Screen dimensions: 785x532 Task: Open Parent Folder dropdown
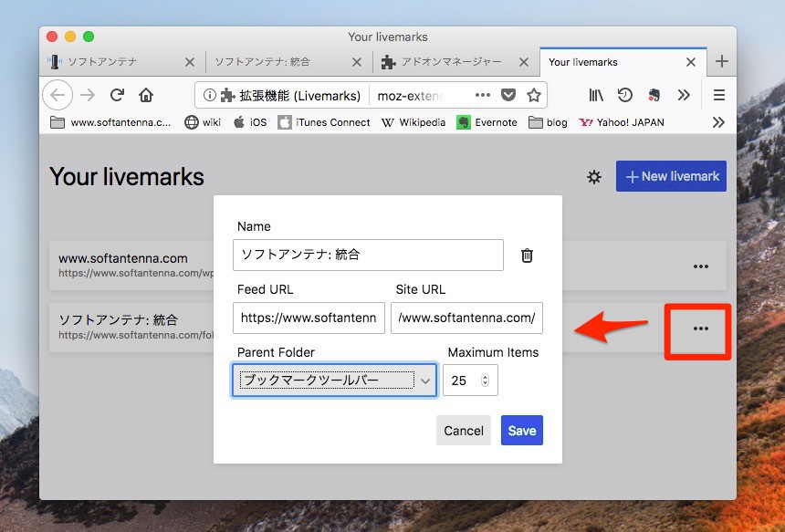pyautogui.click(x=334, y=381)
